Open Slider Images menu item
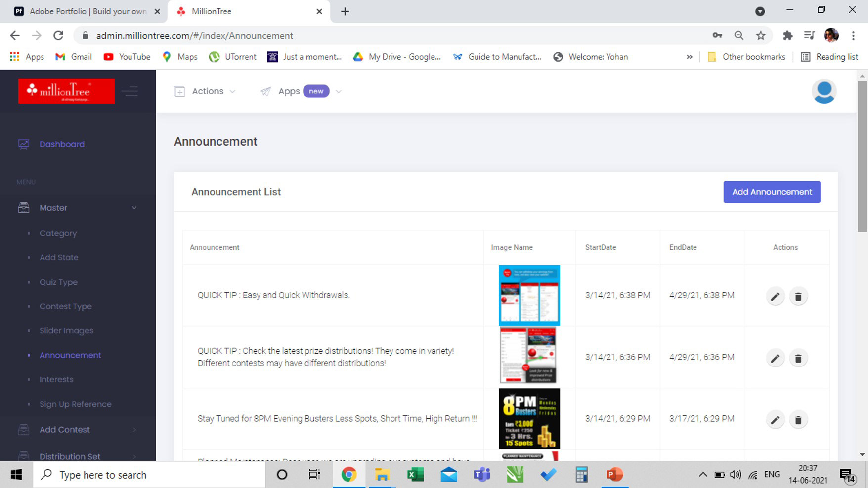The height and width of the screenshot is (488, 868). tap(66, 330)
